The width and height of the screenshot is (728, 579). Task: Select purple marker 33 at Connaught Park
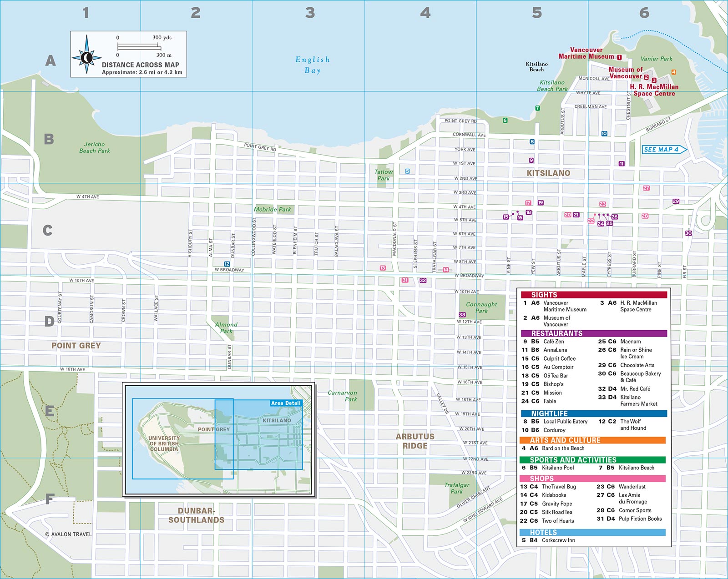coord(462,314)
